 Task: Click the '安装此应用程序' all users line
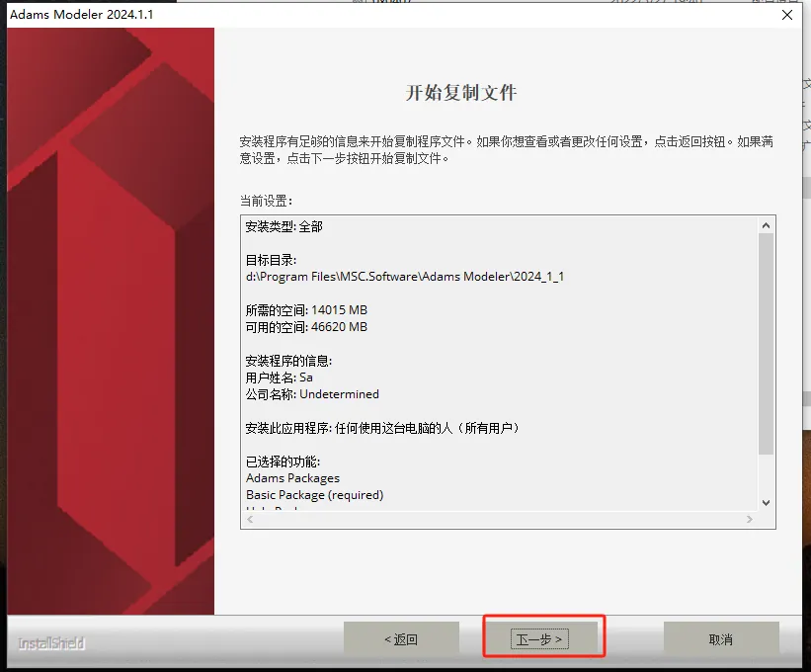pos(382,428)
